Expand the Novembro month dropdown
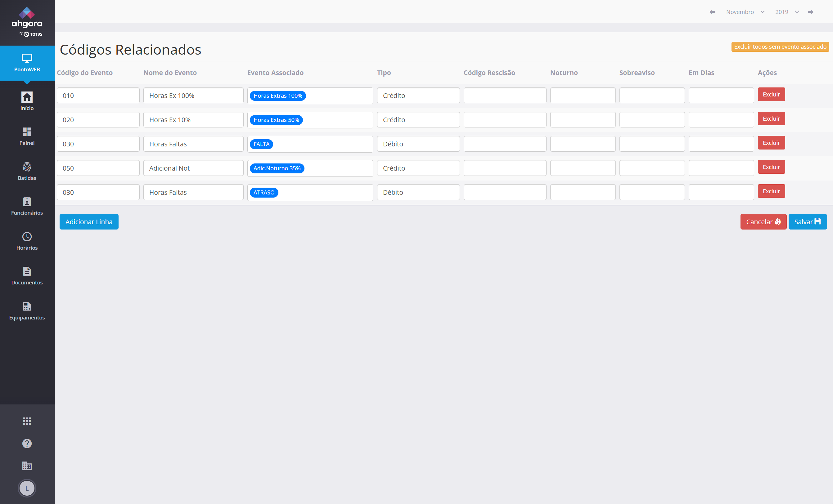 [x=745, y=12]
